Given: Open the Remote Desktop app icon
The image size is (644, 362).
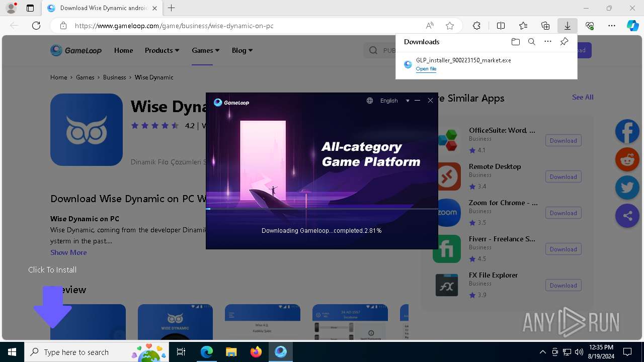Looking at the screenshot, I should point(447,176).
